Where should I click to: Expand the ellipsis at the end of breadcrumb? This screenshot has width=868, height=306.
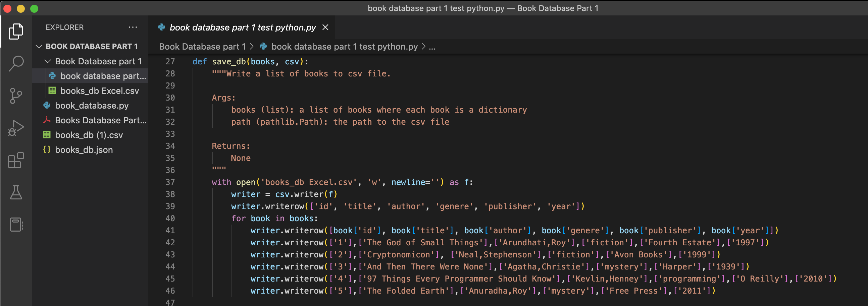point(432,47)
